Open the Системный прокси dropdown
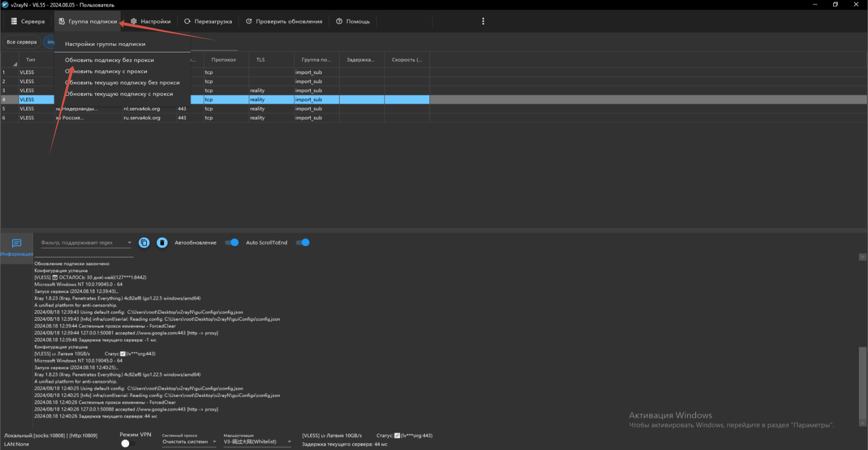 [189, 442]
